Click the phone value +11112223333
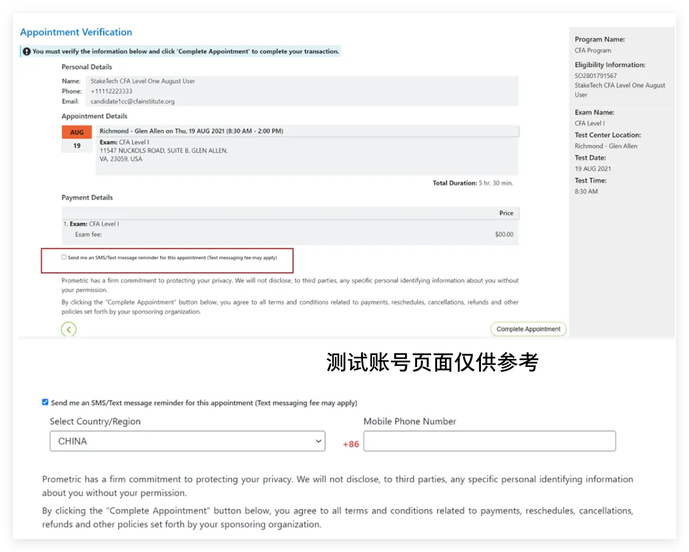This screenshot has width=689, height=552. click(111, 91)
